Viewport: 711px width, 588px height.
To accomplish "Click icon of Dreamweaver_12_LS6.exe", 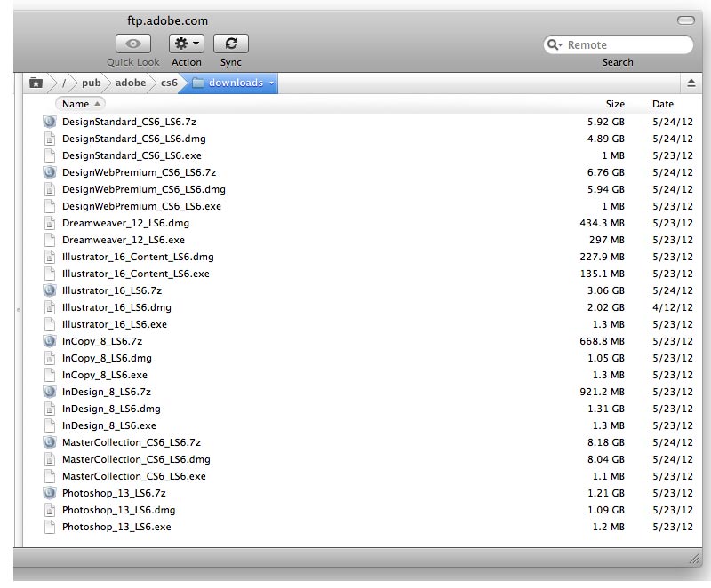I will (50, 240).
